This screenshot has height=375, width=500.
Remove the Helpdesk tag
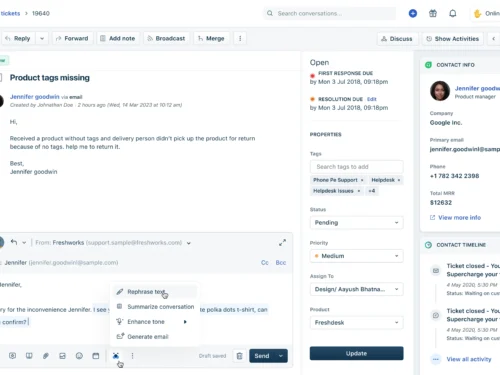click(399, 180)
